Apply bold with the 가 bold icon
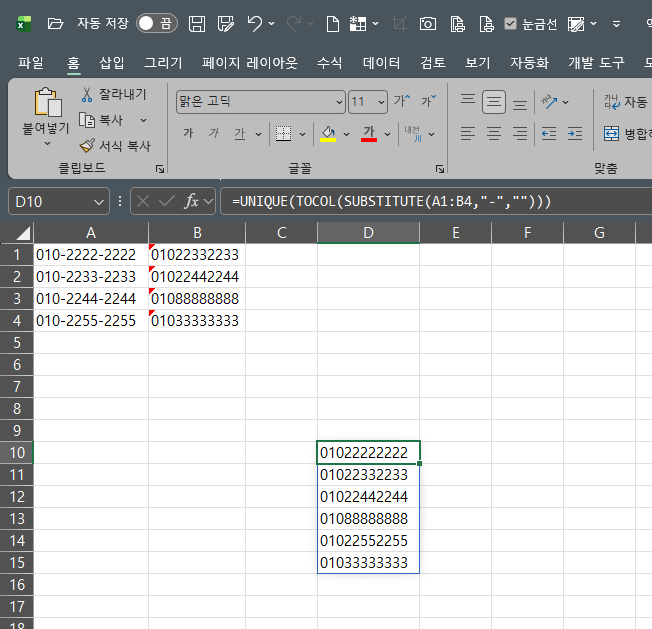Image resolution: width=652 pixels, height=629 pixels. [x=188, y=133]
